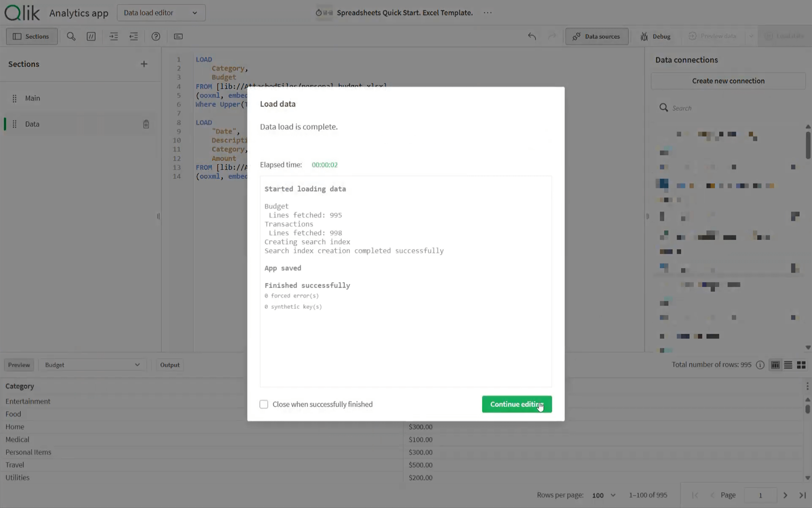Delete the Data section with trash icon
The image size is (812, 508).
[x=146, y=124]
